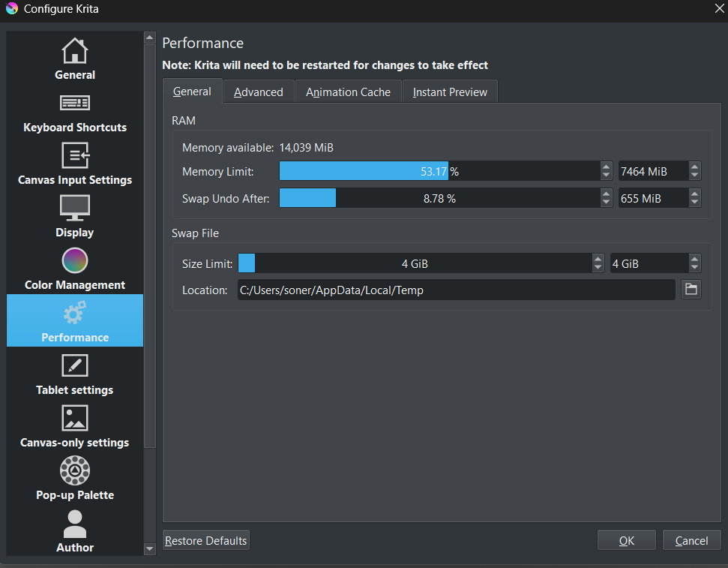The image size is (728, 568).
Task: Switch to the Animation Cache tab
Action: [348, 92]
